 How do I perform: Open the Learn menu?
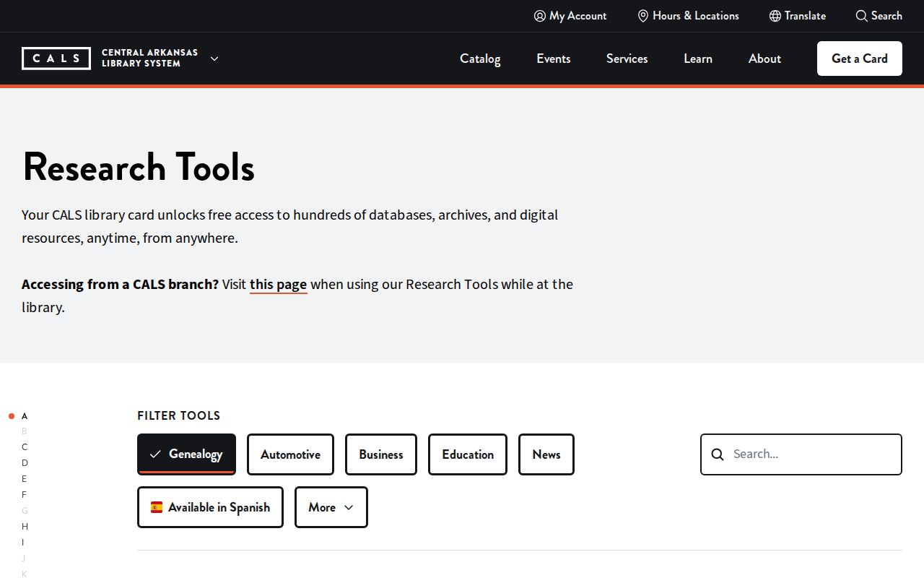698,59
